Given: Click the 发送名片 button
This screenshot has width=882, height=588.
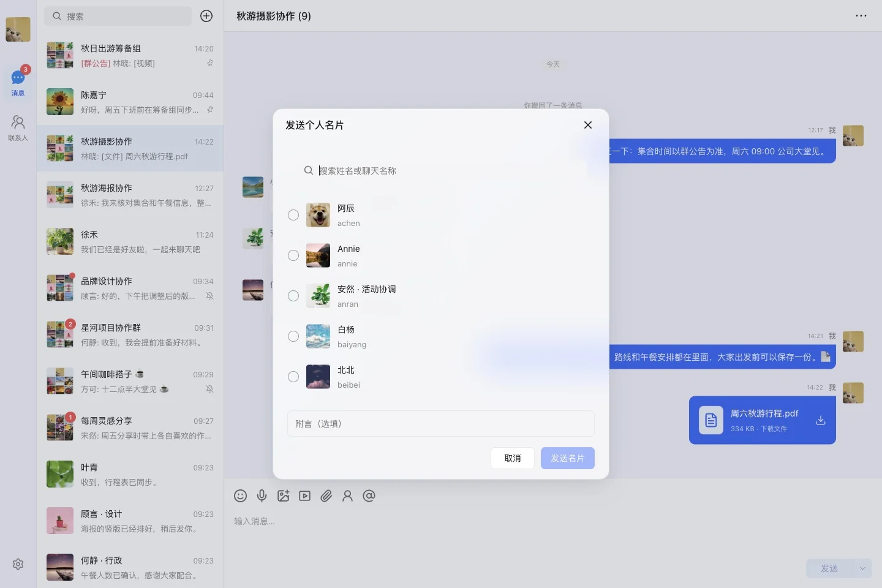Looking at the screenshot, I should 568,458.
